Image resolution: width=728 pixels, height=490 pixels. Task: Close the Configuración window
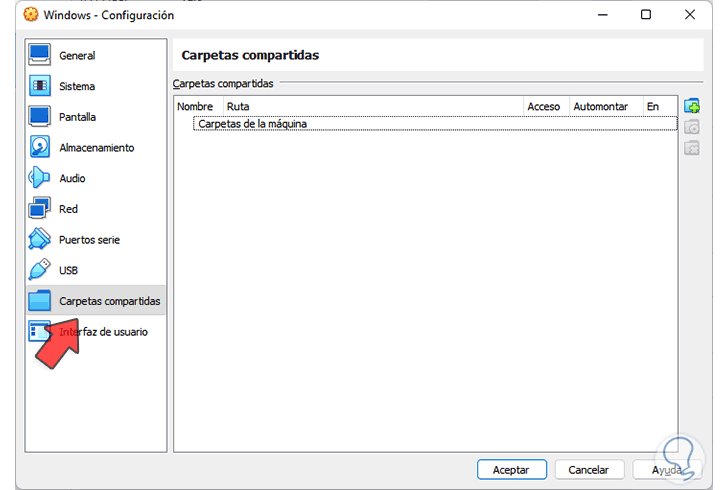(x=690, y=15)
